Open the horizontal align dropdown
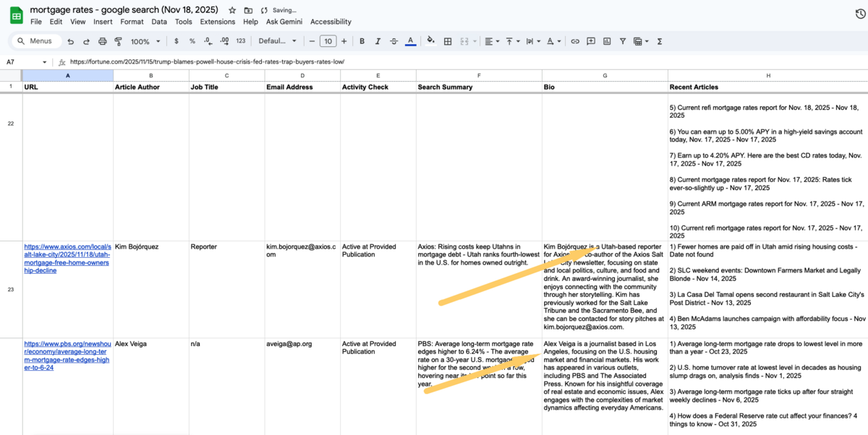The height and width of the screenshot is (435, 868). (x=492, y=41)
